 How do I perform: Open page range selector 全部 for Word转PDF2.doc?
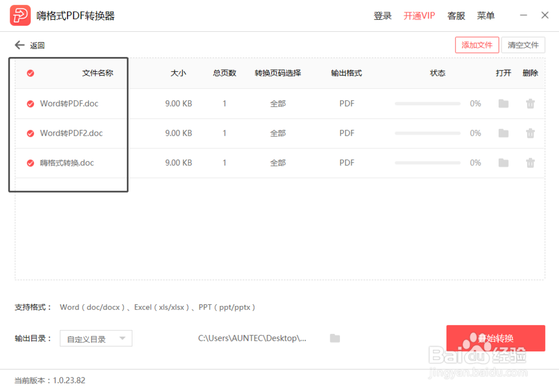point(278,133)
